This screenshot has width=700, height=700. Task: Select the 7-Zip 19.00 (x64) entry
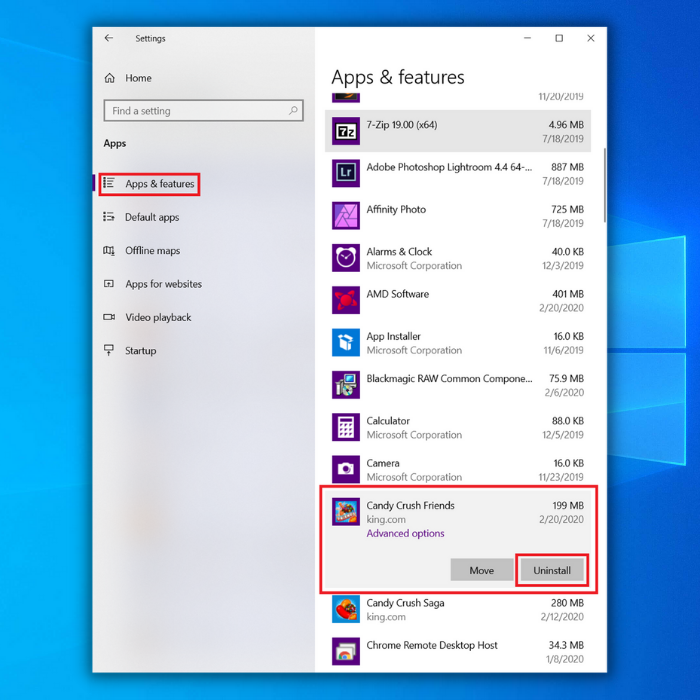click(458, 131)
